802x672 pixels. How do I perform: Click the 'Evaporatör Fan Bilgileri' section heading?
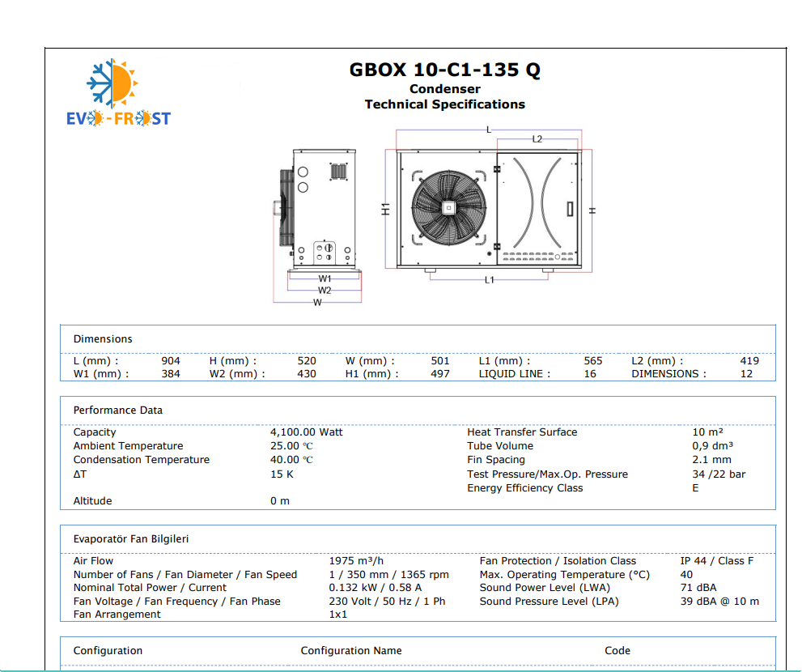[131, 539]
